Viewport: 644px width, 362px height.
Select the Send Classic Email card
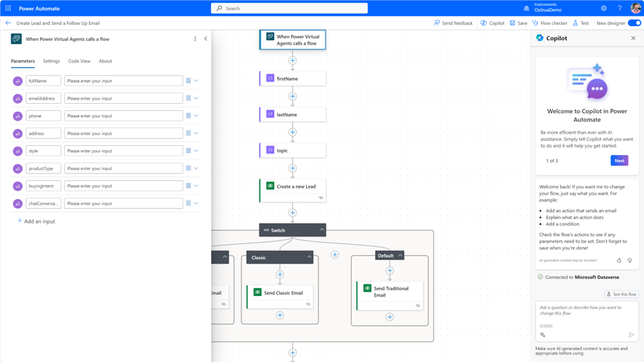point(280,297)
